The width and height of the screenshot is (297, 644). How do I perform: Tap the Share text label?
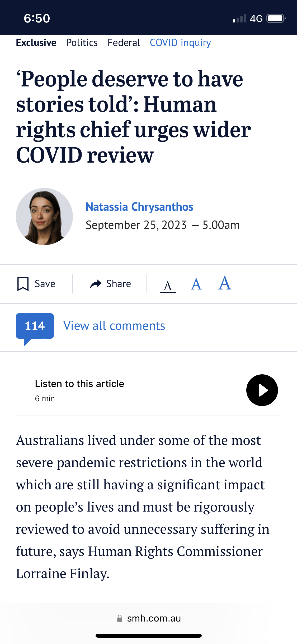pos(119,284)
